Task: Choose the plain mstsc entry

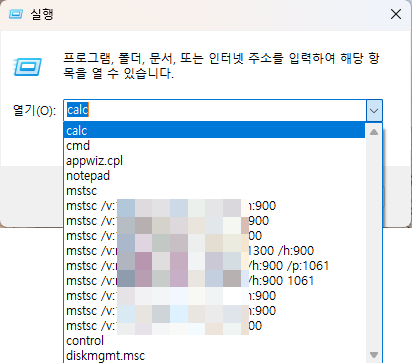Action: tap(214, 191)
